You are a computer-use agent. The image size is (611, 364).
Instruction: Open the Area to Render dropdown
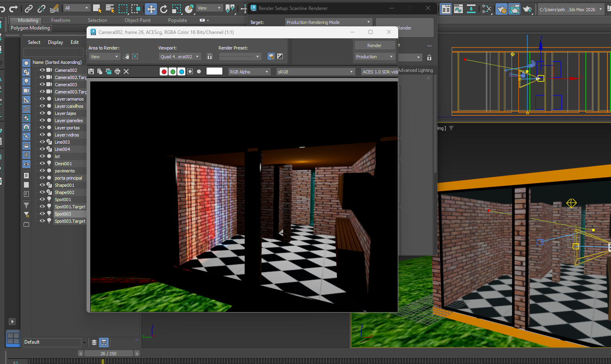104,57
